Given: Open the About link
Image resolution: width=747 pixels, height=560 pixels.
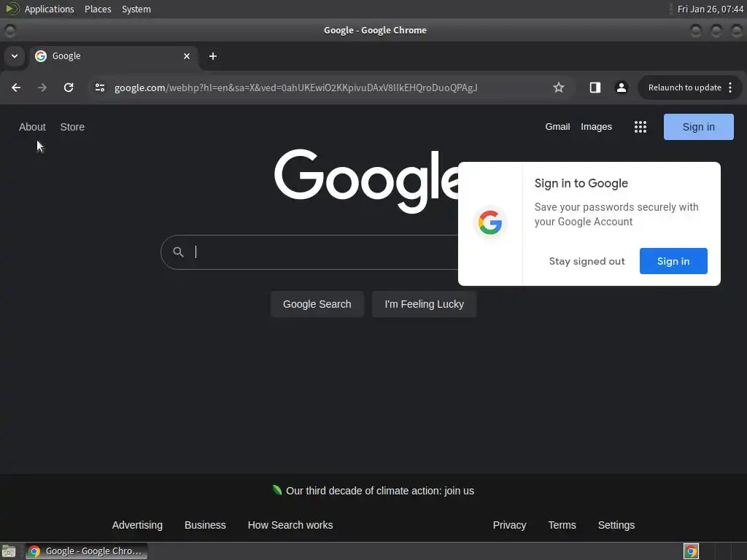Looking at the screenshot, I should [32, 127].
